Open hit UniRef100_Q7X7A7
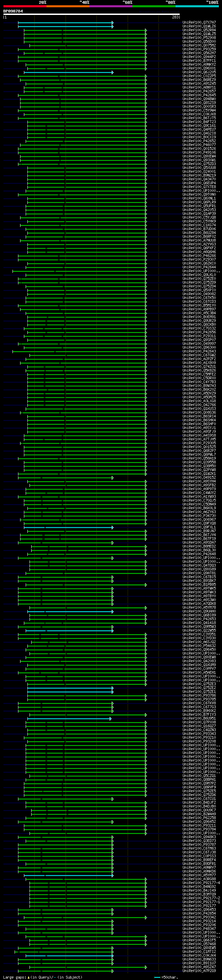The width and height of the screenshot is (222, 980). (199, 23)
